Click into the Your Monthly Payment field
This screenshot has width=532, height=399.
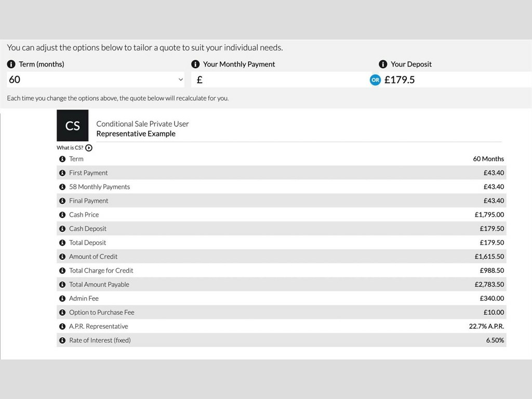280,79
